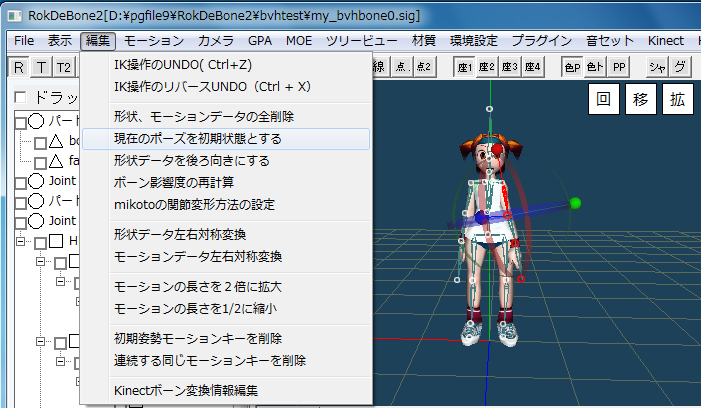This screenshot has width=701, height=408.
Task: Click the 移 move button in viewport
Action: (x=639, y=100)
